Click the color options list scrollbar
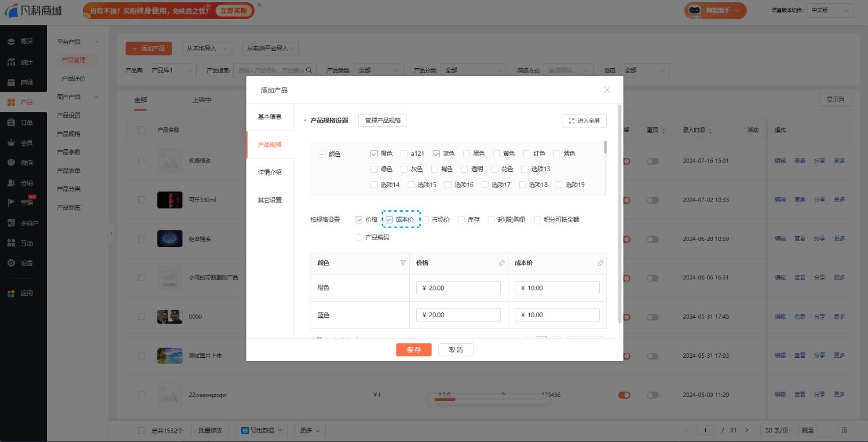The image size is (868, 442). (x=605, y=147)
